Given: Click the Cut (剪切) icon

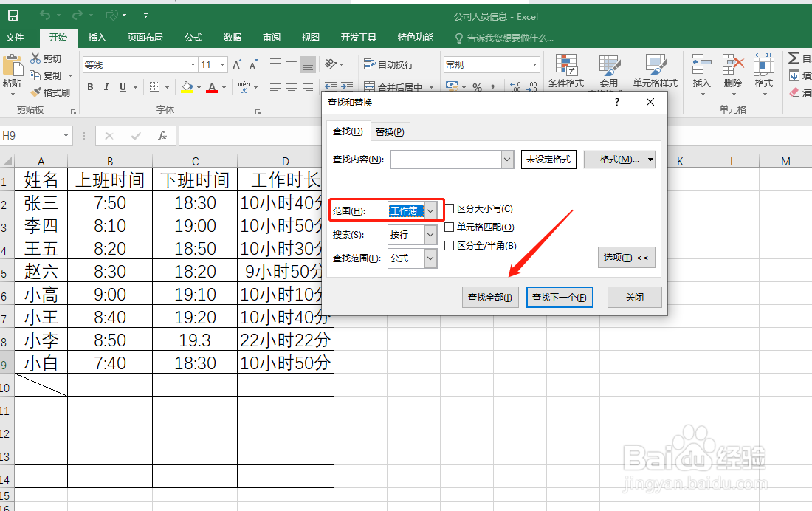Looking at the screenshot, I should (35, 58).
